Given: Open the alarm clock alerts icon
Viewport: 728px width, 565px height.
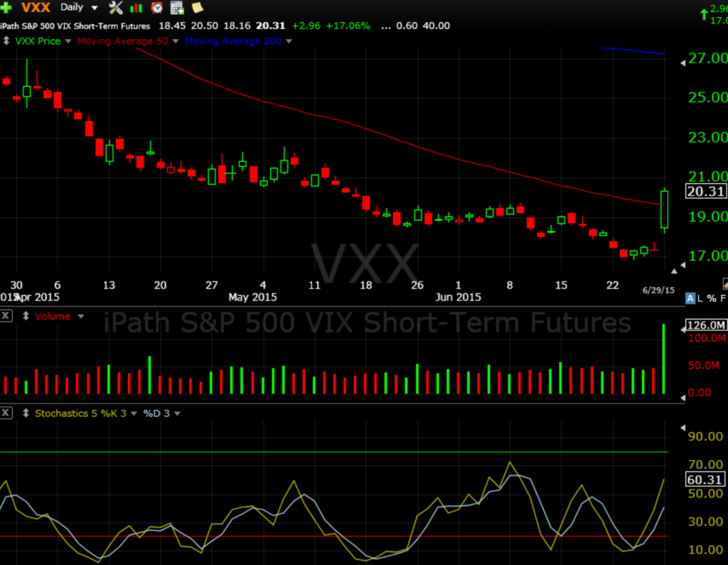Looking at the screenshot, I should (157, 7).
